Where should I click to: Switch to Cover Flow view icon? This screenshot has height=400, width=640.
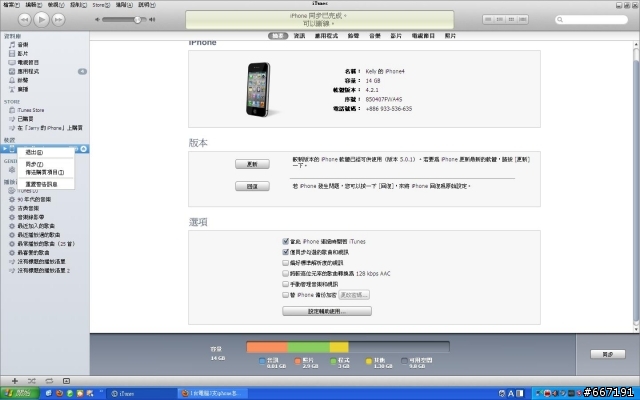[x=523, y=19]
